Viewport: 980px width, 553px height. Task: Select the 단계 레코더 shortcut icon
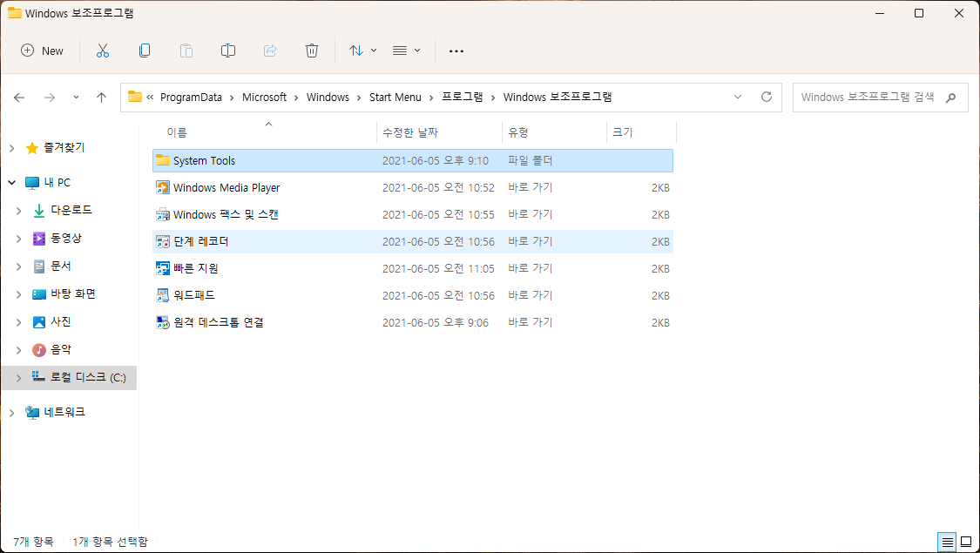tap(163, 241)
